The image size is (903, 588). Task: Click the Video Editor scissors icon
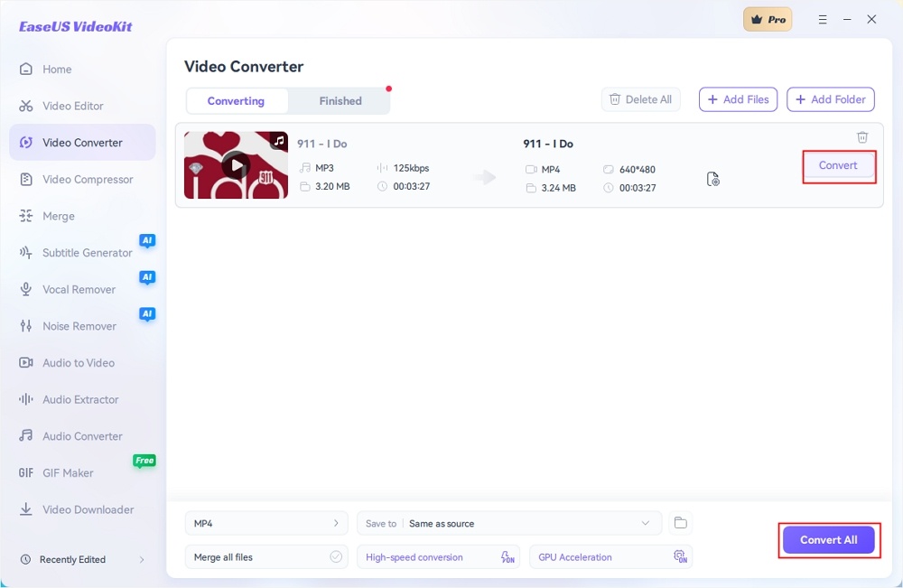click(x=26, y=106)
